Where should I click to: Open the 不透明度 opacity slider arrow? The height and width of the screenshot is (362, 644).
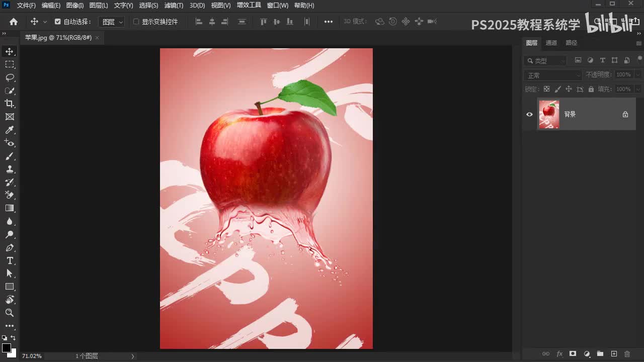638,74
